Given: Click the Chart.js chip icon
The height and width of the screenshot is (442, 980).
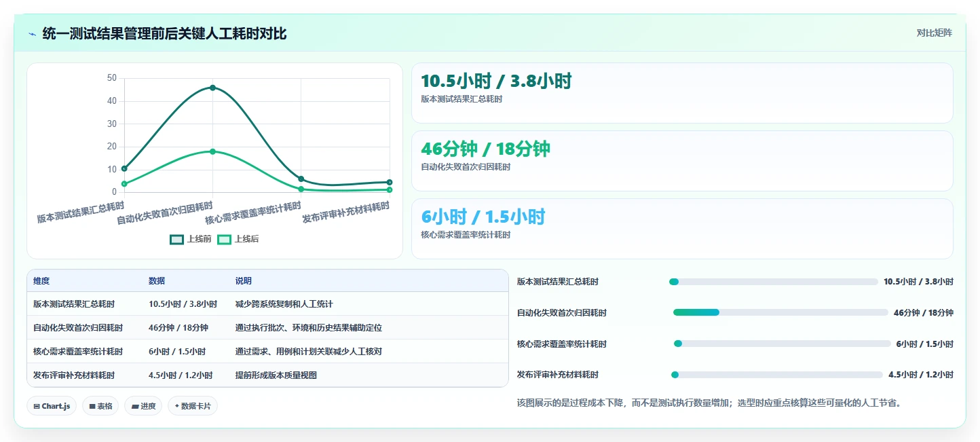Looking at the screenshot, I should pyautogui.click(x=37, y=406).
